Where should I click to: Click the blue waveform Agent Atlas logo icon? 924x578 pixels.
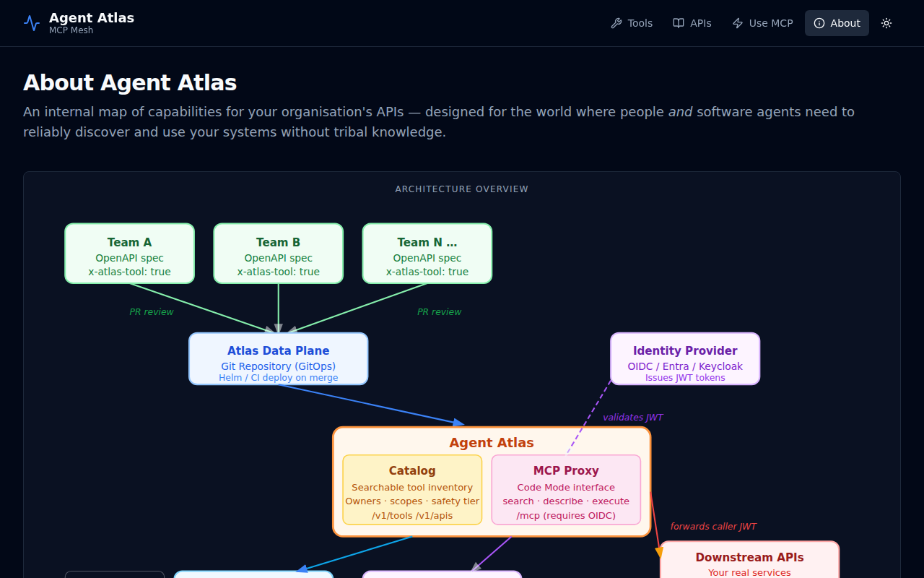[x=31, y=22]
